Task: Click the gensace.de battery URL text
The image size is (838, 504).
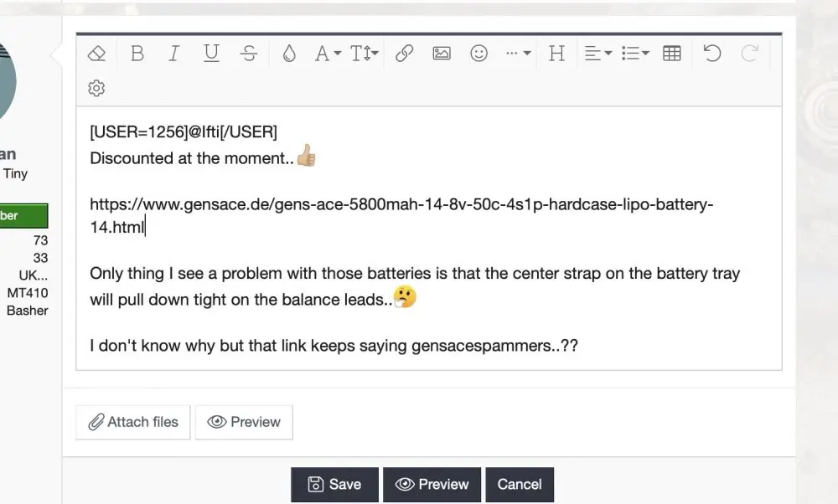Action: 401,216
